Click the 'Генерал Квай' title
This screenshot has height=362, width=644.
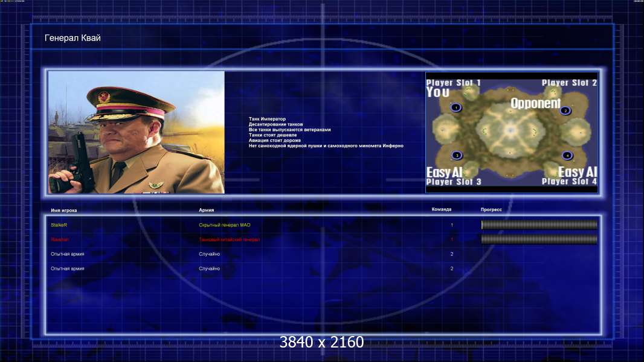[x=72, y=38]
